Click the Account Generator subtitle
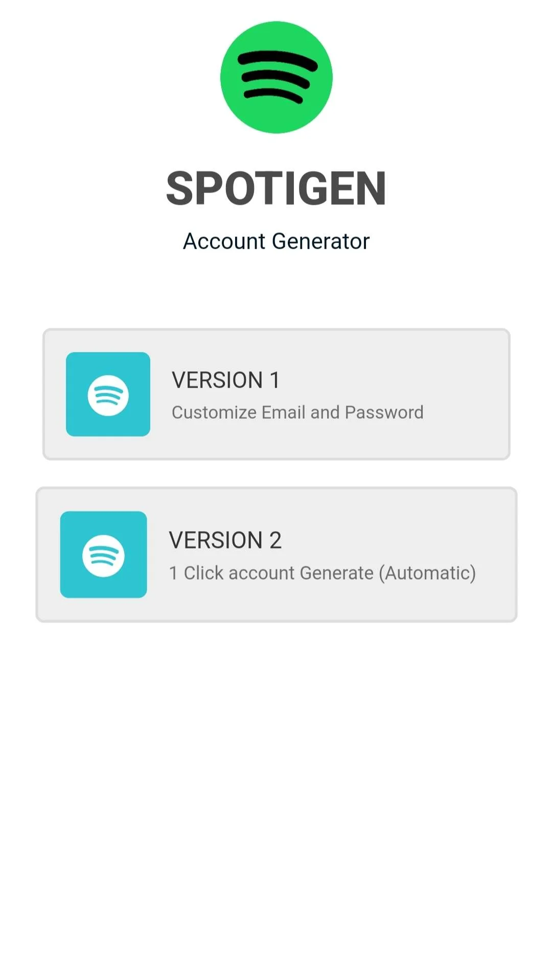 click(276, 241)
